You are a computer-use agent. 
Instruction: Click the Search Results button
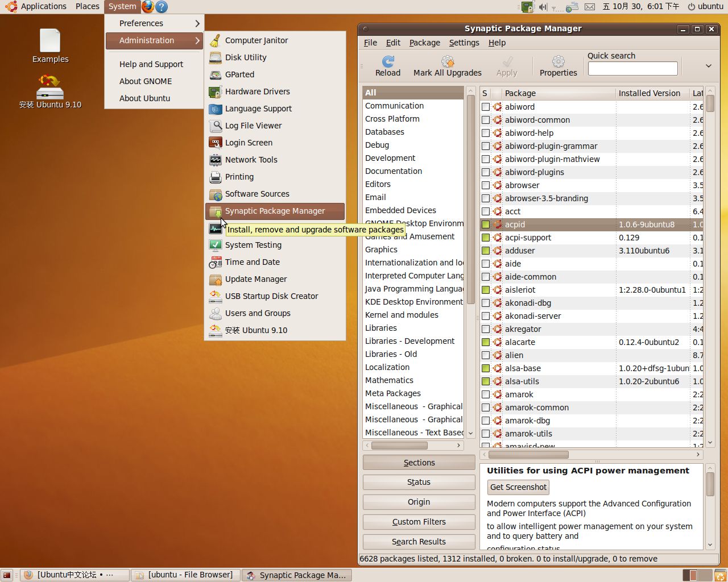pos(419,542)
